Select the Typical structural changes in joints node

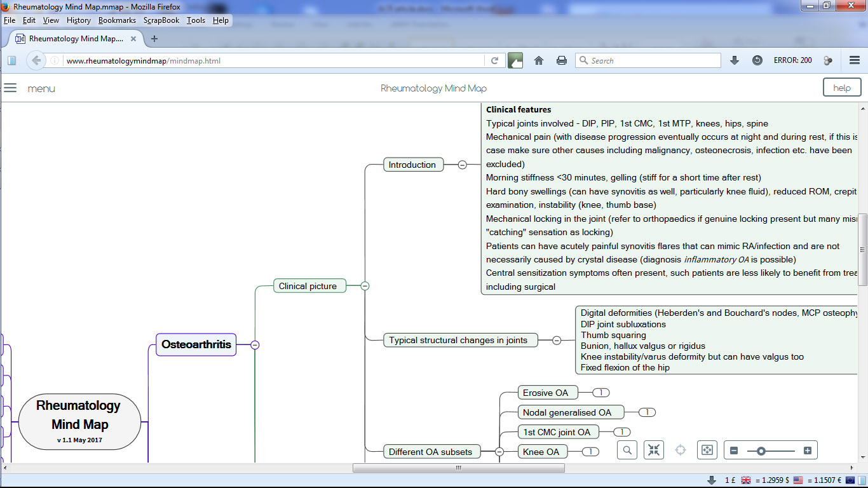(458, 340)
